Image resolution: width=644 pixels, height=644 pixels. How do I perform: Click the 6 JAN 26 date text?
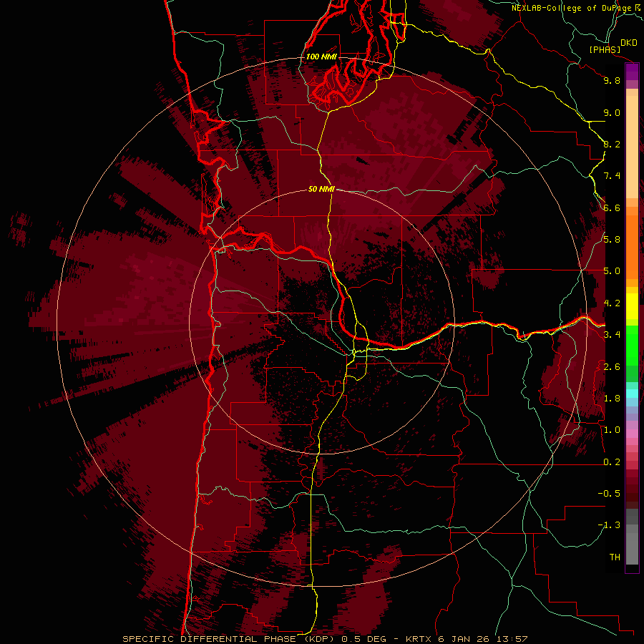pyautogui.click(x=465, y=639)
